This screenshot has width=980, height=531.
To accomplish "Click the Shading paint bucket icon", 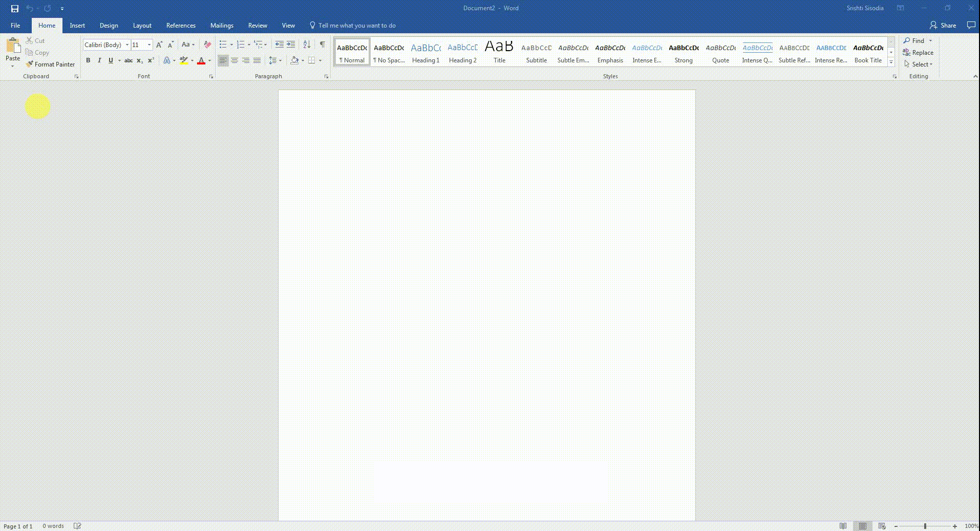I will [x=294, y=60].
